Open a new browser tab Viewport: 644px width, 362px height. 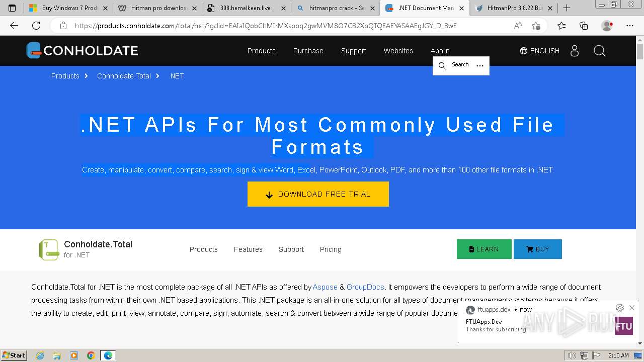coord(567,8)
